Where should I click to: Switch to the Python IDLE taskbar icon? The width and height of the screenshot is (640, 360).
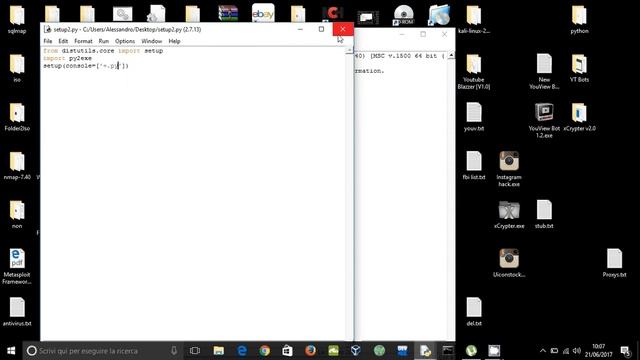pyautogui.click(x=425, y=351)
